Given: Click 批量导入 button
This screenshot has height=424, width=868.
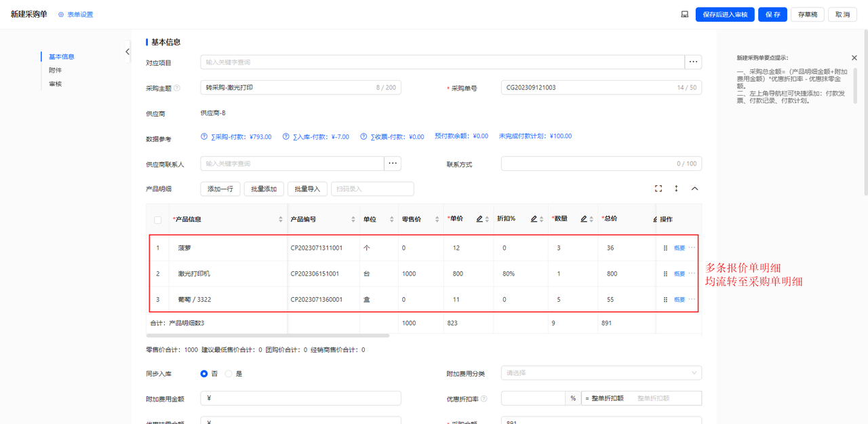Looking at the screenshot, I should point(308,189).
